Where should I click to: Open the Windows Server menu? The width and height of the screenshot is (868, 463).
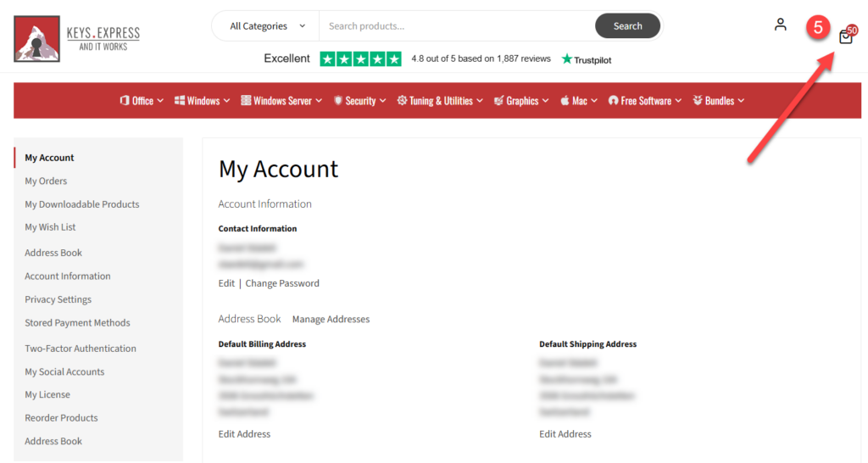pos(281,101)
